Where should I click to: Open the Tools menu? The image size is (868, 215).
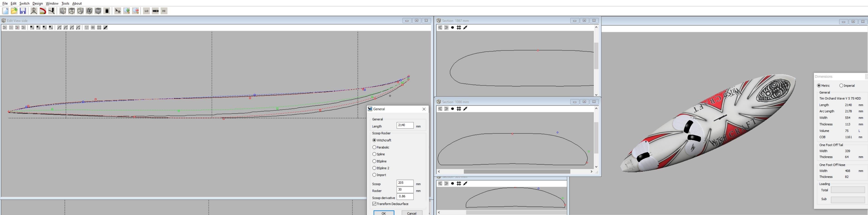[x=65, y=3]
